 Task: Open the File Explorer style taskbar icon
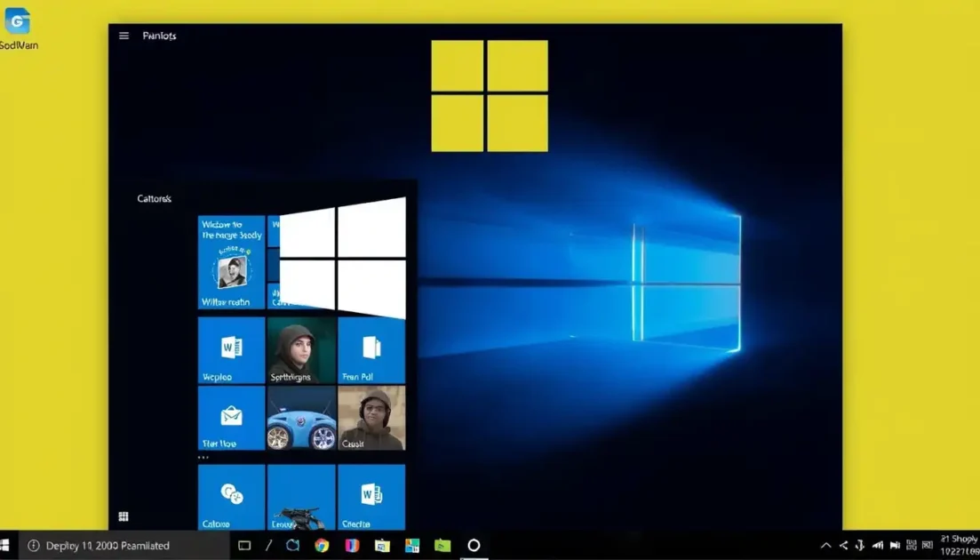[x=382, y=546]
